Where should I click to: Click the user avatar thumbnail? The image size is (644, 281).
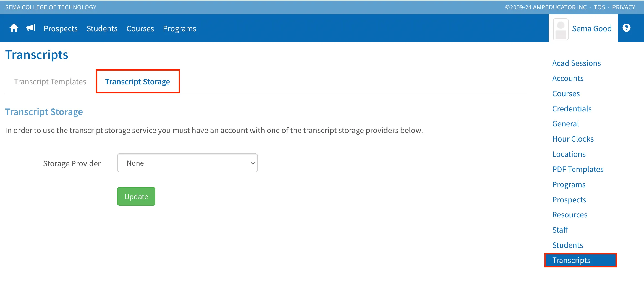(561, 29)
